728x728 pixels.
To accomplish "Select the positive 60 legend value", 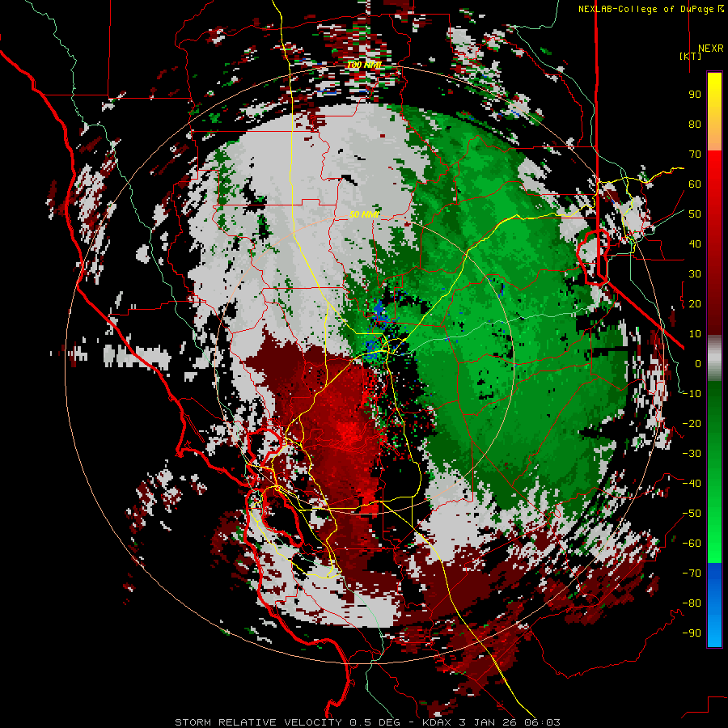I will point(695,184).
